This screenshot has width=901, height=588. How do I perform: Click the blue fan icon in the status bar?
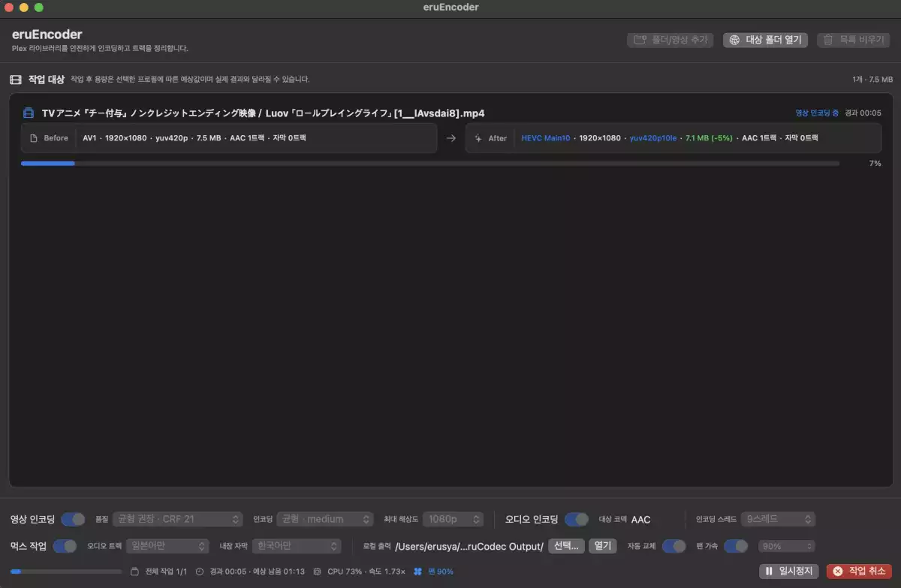(419, 571)
